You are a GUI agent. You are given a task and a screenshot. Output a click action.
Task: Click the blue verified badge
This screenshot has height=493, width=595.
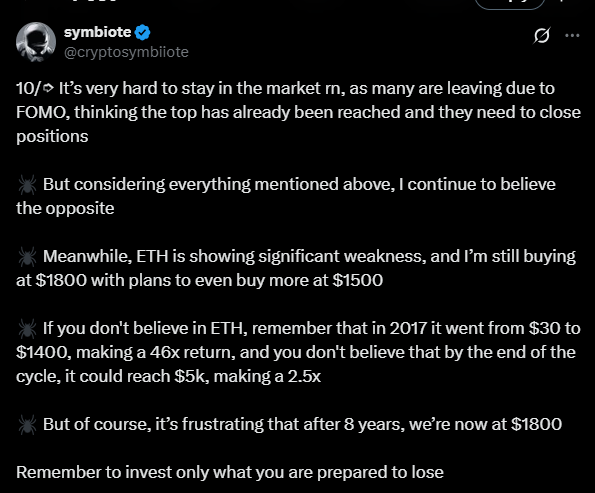(143, 32)
